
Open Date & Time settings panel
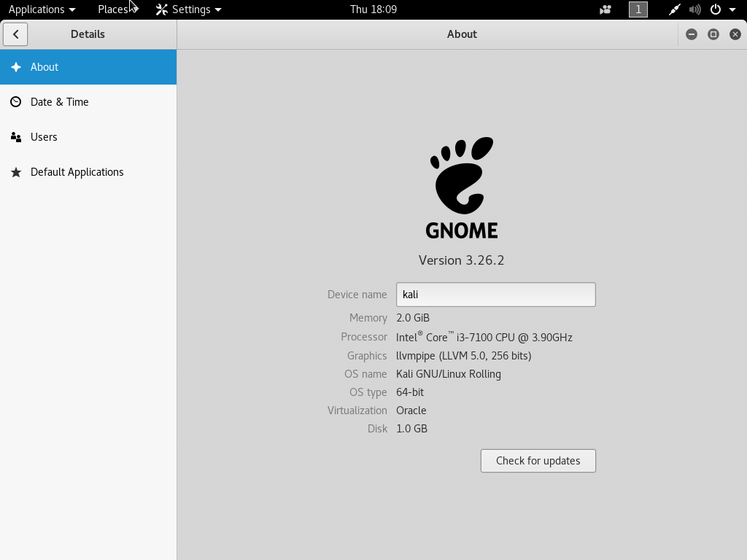[88, 102]
